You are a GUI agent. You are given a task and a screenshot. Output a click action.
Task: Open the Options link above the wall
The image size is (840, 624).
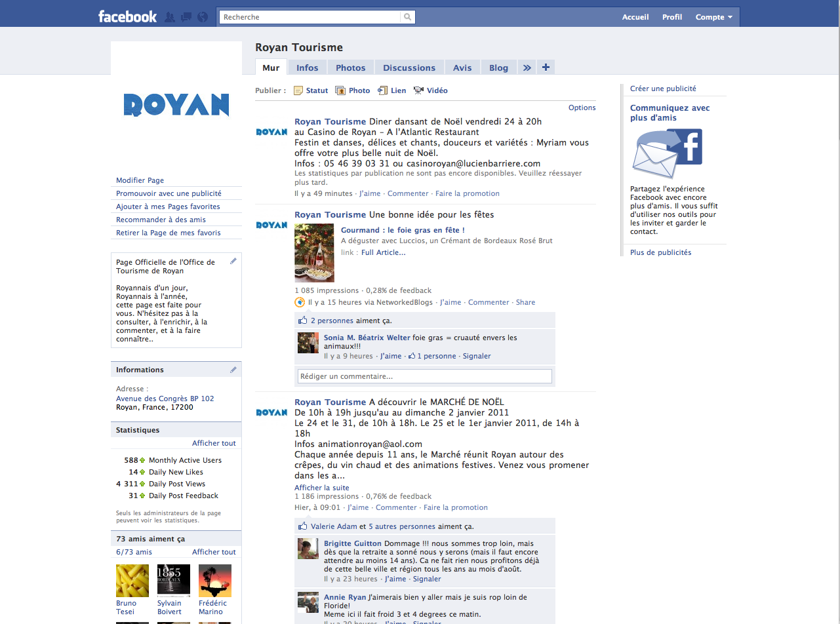tap(582, 107)
